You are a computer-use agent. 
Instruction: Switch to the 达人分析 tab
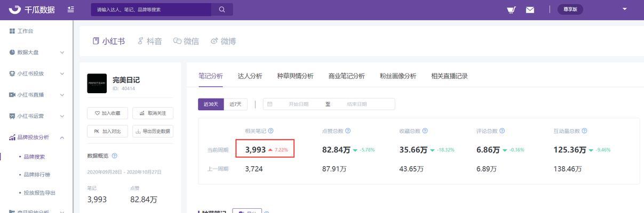click(250, 76)
